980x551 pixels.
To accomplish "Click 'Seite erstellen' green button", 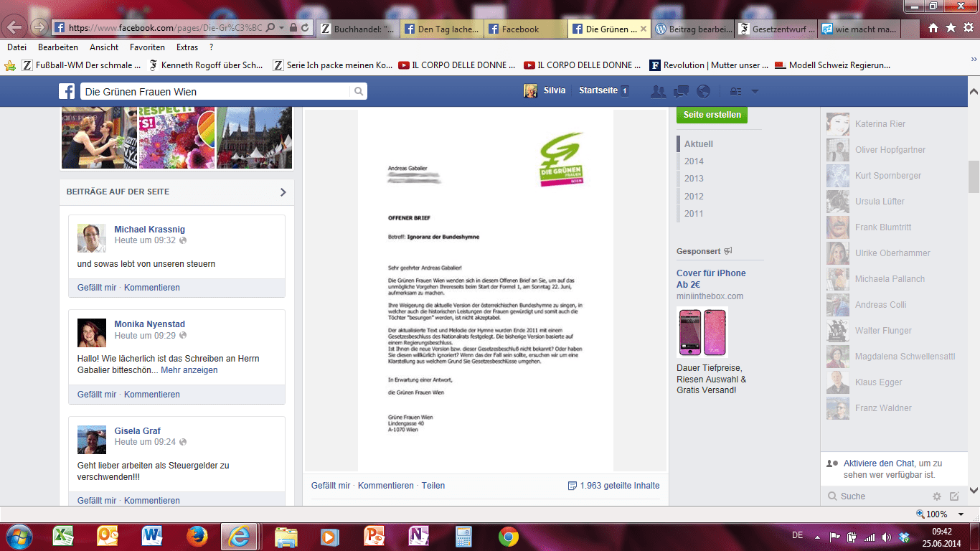I will 712,115.
